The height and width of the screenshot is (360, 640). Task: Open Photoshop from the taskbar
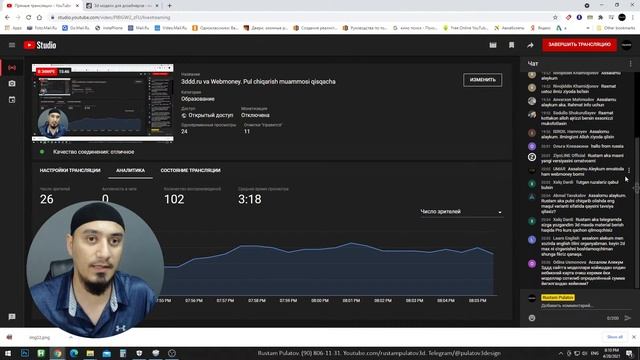[x=24, y=353]
